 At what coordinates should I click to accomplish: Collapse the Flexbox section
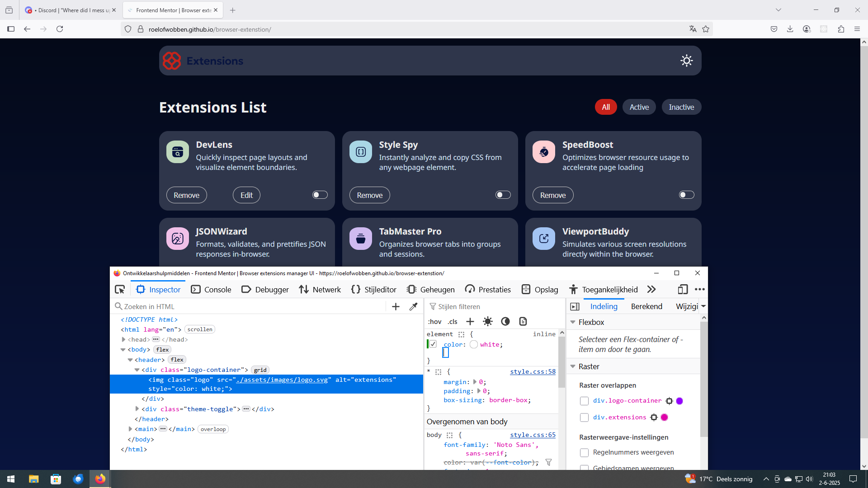(x=573, y=322)
